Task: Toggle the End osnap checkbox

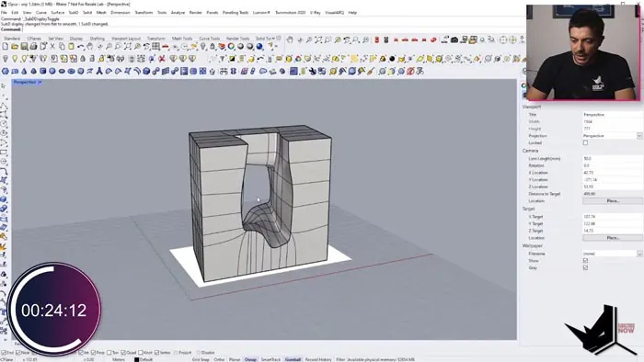Action: [x=4, y=353]
